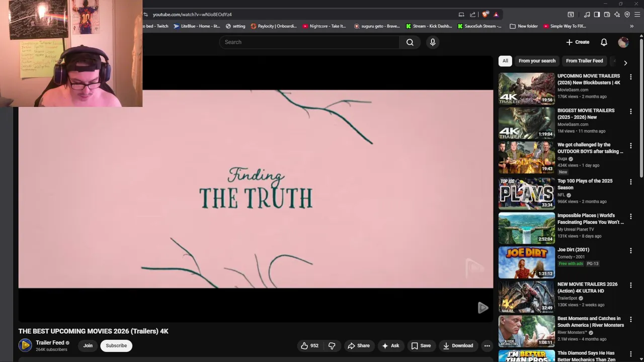The height and width of the screenshot is (362, 644).
Task: Select the From your search chip
Action: (x=537, y=61)
